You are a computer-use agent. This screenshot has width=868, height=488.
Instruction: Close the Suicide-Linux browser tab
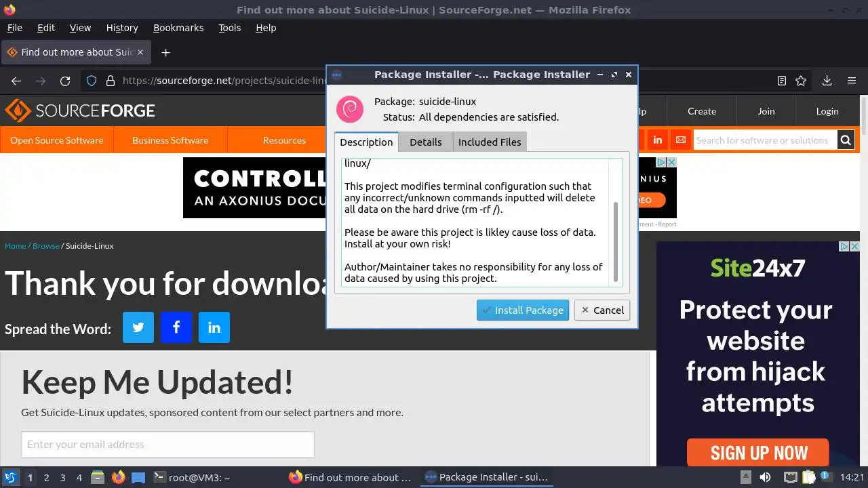coord(140,52)
